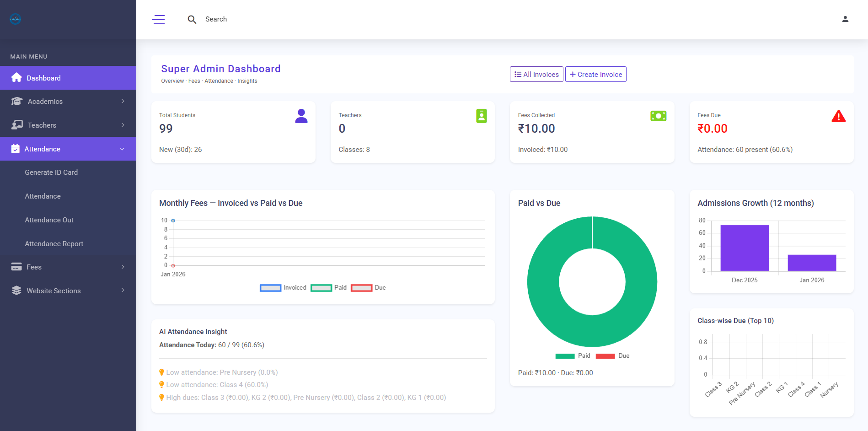Hide the Due series in doughnut legend
This screenshot has width=868, height=431.
(x=613, y=356)
